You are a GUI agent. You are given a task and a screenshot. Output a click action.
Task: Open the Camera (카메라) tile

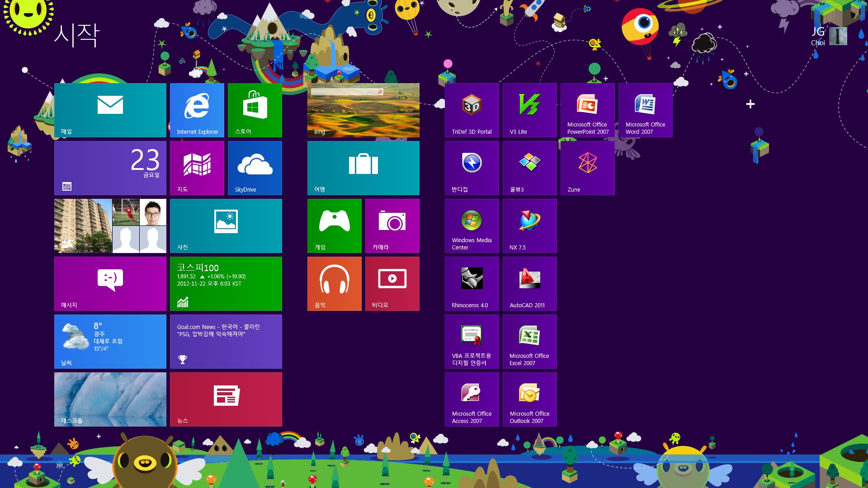click(392, 226)
